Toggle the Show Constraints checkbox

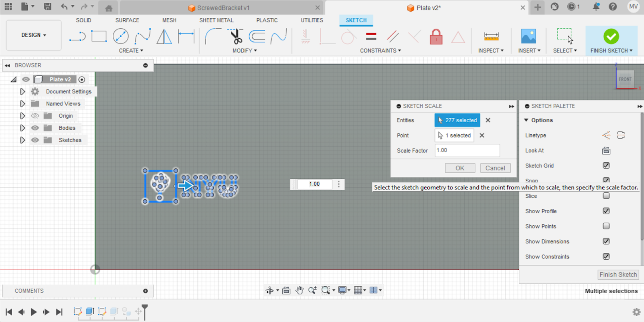click(606, 256)
